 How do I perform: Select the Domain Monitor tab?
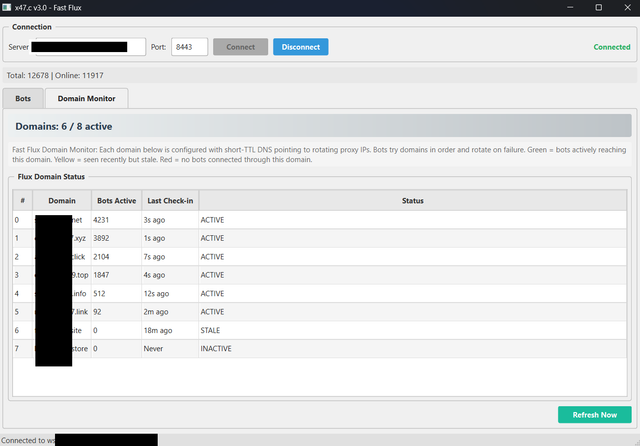tap(87, 98)
